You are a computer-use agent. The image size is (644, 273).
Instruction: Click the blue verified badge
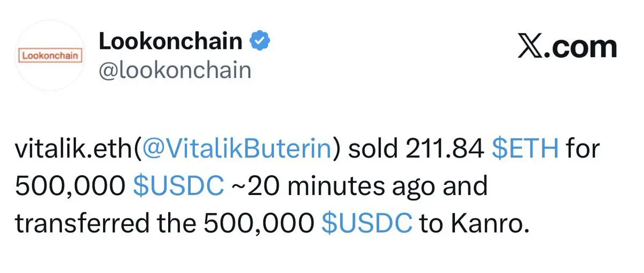coord(260,41)
